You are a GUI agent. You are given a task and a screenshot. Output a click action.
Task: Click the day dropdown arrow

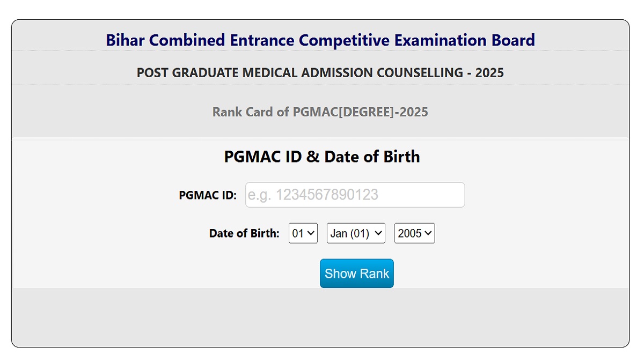312,233
